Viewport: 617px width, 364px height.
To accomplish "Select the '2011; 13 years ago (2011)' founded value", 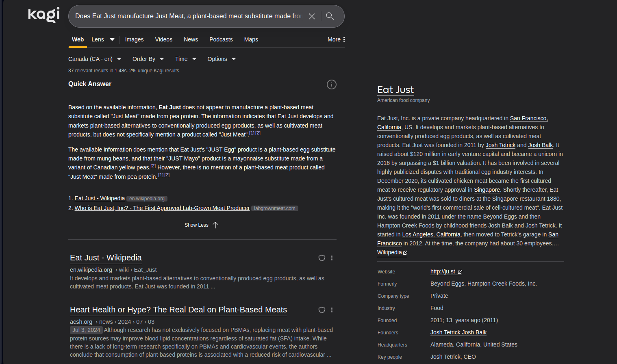I will click(464, 320).
